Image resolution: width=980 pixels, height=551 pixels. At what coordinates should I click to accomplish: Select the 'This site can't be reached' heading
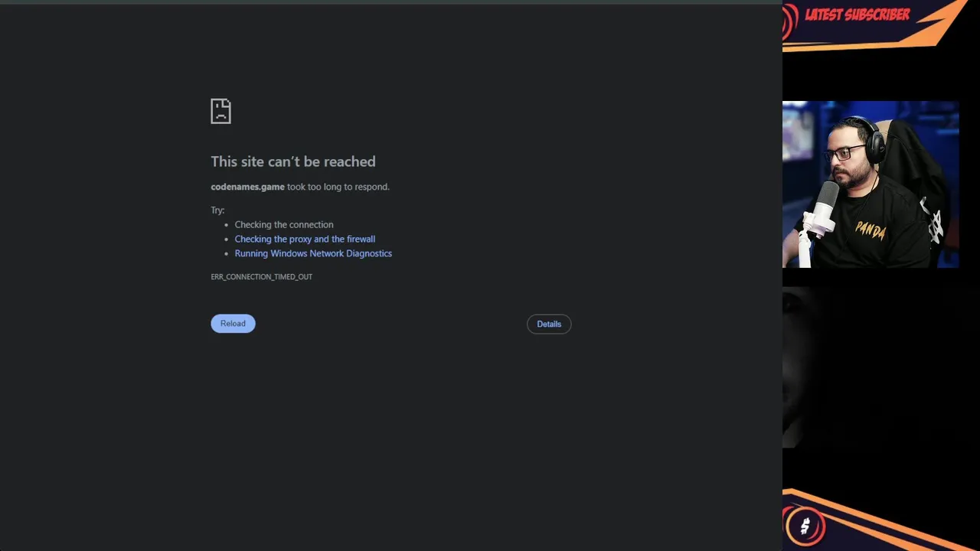pyautogui.click(x=293, y=161)
